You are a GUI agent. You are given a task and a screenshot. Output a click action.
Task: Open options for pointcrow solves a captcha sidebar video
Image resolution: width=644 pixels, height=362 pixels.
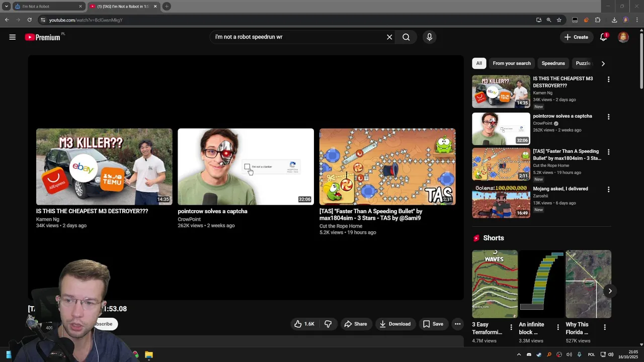point(608,117)
